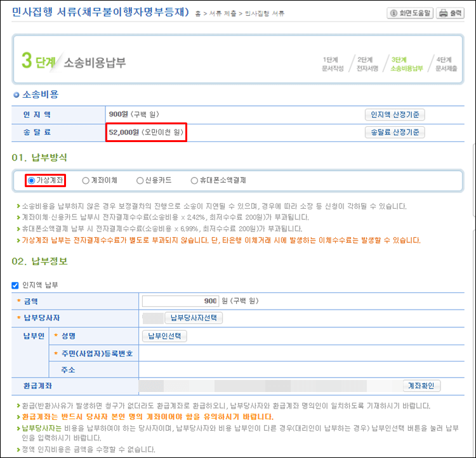Image resolution: width=476 pixels, height=458 pixels.
Task: Click the 서류 제출 breadcrumb link
Action: click(222, 14)
